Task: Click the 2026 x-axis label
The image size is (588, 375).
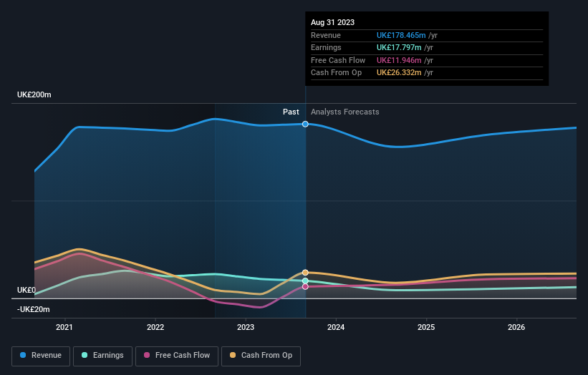Action: (x=516, y=327)
